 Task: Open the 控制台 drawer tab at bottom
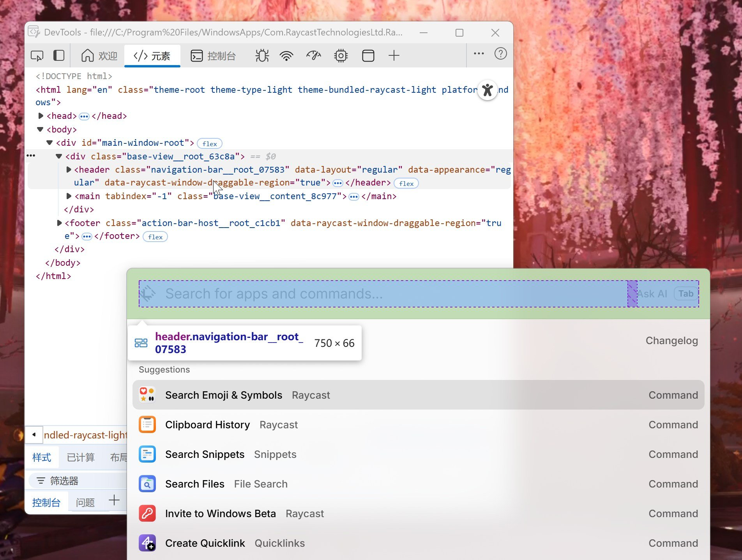click(46, 502)
